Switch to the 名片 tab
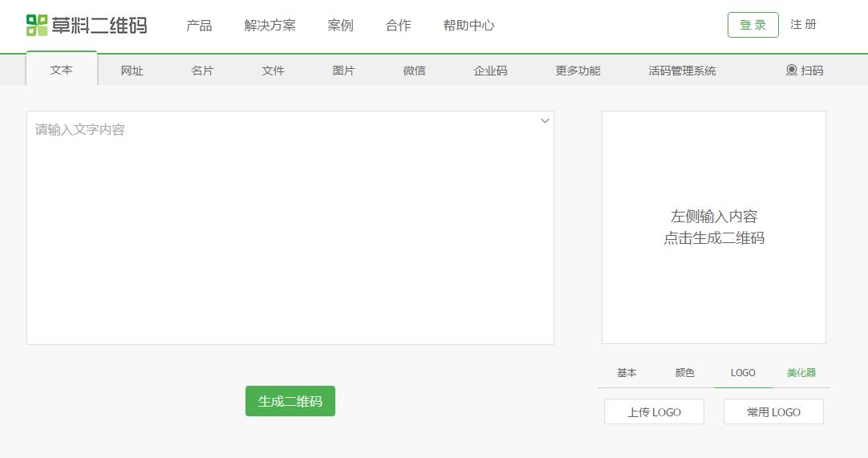The image size is (868, 458). point(202,71)
